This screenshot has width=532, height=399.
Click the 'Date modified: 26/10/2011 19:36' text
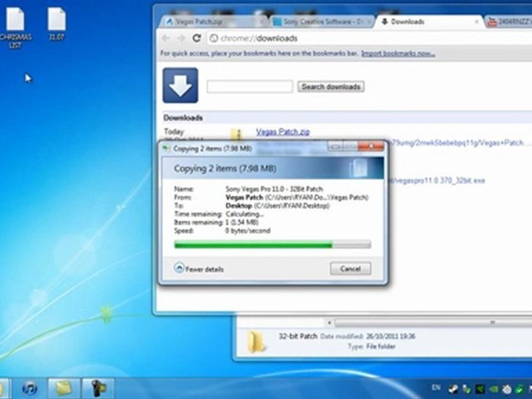[x=367, y=336]
